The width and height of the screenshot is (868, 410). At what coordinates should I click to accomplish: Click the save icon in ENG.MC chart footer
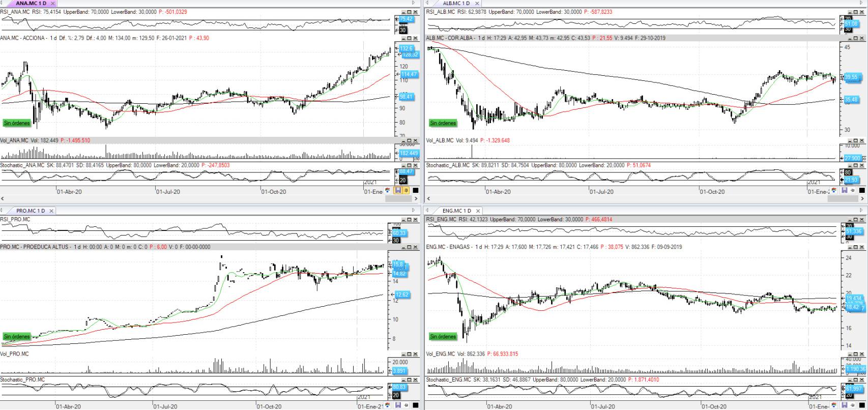845,405
